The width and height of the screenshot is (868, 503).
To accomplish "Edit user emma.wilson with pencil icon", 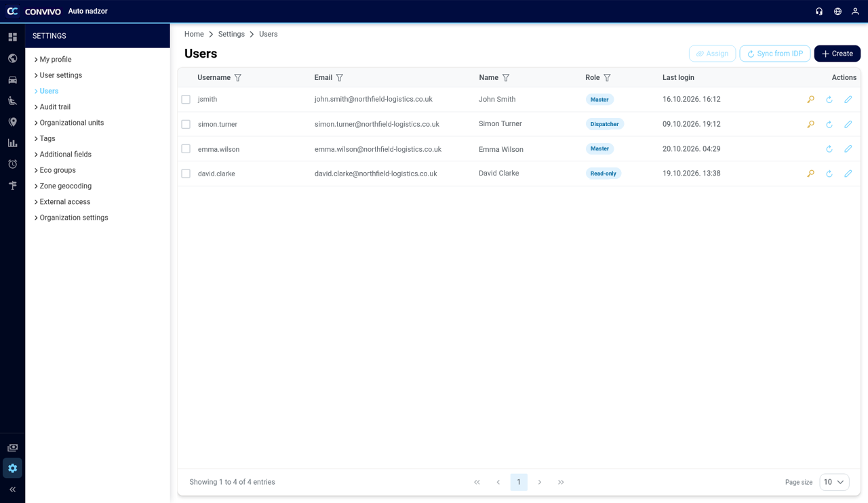I will click(848, 149).
